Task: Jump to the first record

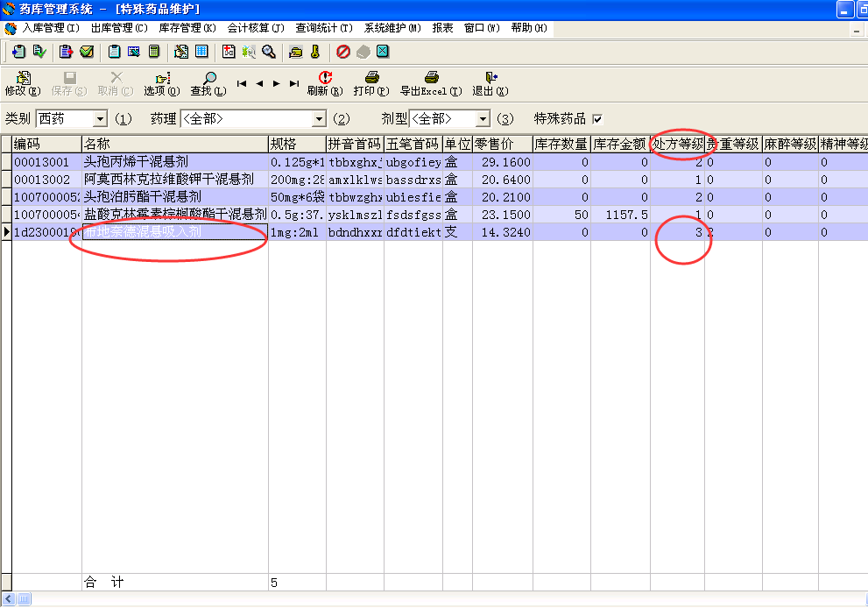Action: point(242,83)
